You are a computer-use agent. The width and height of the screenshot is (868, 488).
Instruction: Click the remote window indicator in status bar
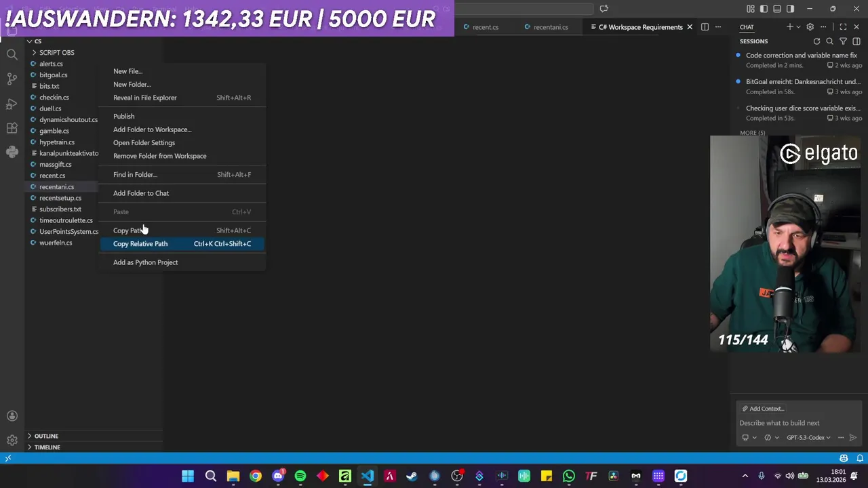8,458
